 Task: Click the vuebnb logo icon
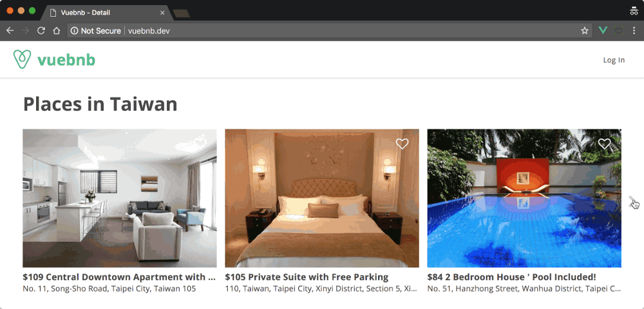(22, 59)
